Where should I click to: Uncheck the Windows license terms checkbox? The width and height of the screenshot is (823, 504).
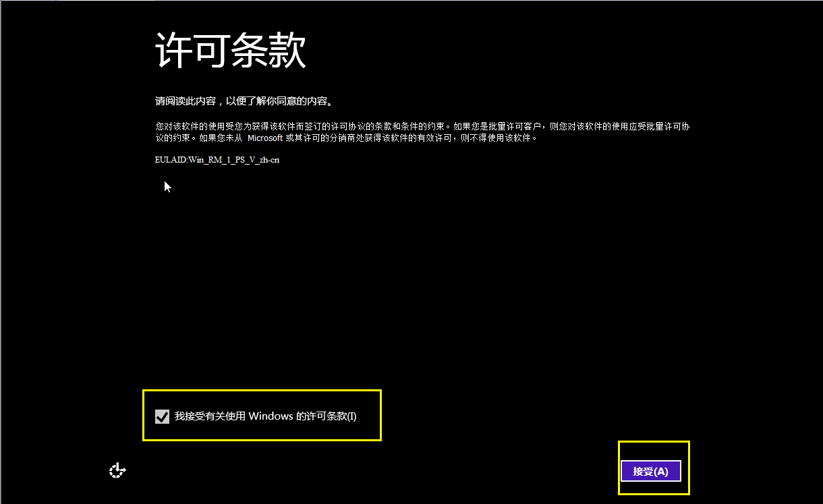[x=162, y=416]
